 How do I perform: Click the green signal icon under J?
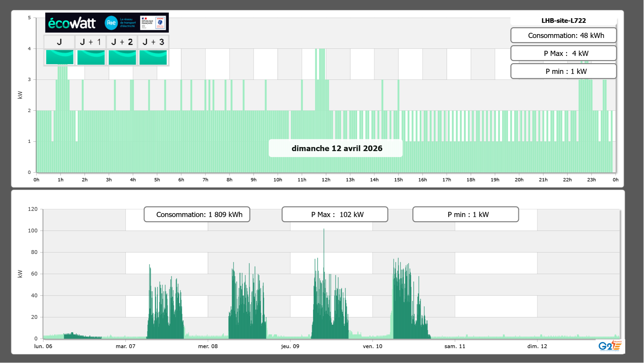coord(60,57)
